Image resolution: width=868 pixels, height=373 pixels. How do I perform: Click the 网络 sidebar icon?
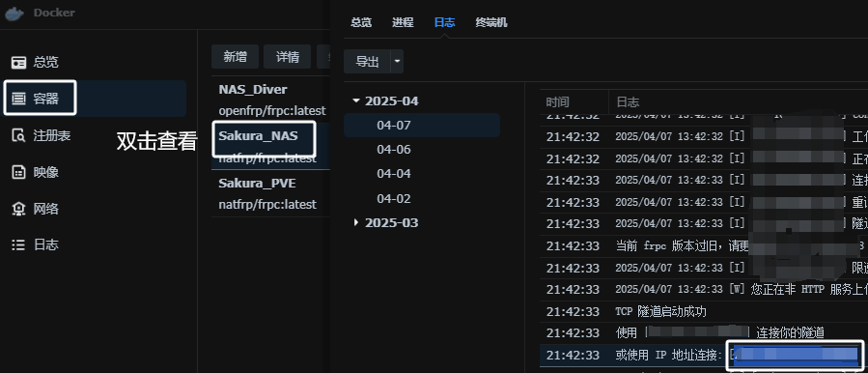[x=18, y=209]
